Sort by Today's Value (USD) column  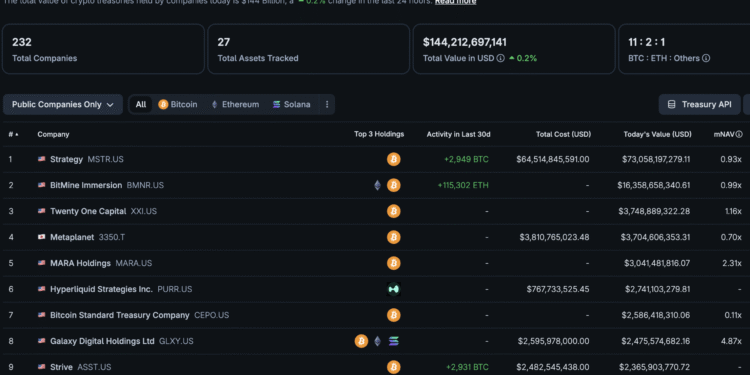point(657,134)
